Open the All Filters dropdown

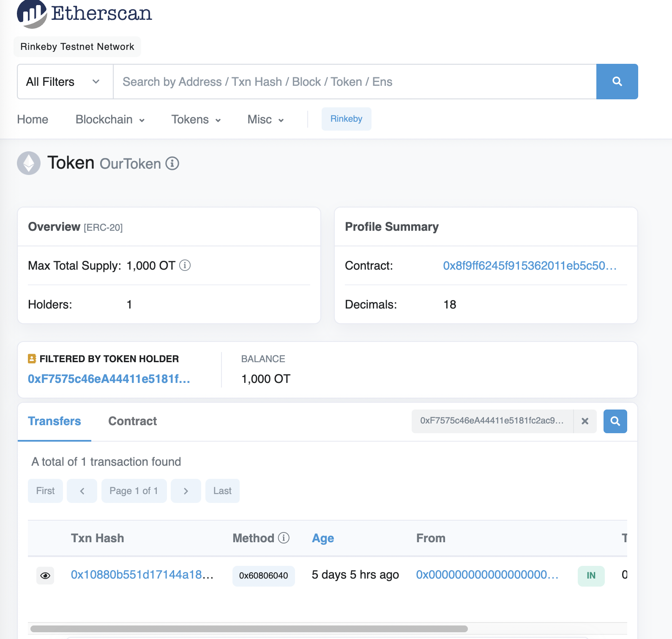point(65,82)
